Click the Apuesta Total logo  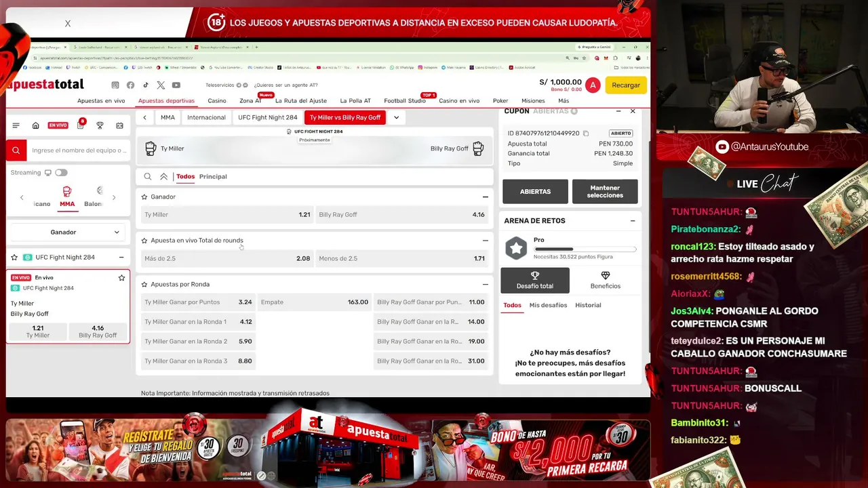point(45,85)
